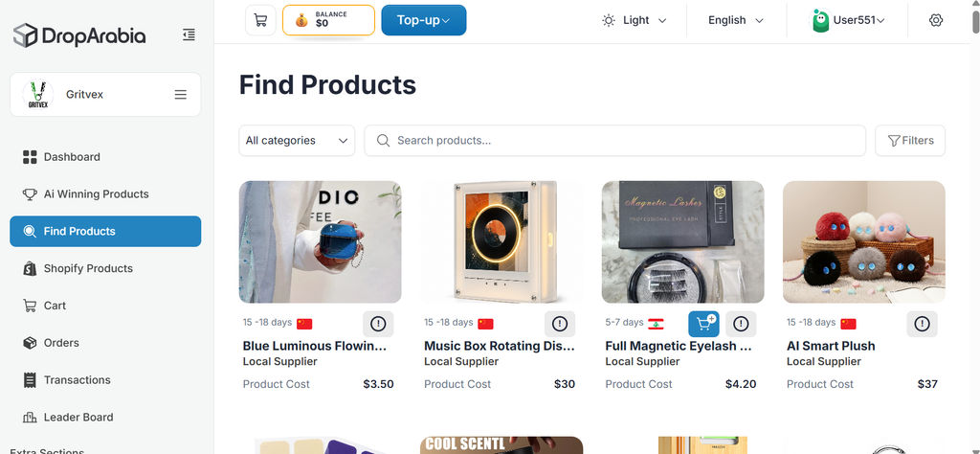Open the Filters button
The height and width of the screenshot is (454, 980).
pos(910,141)
